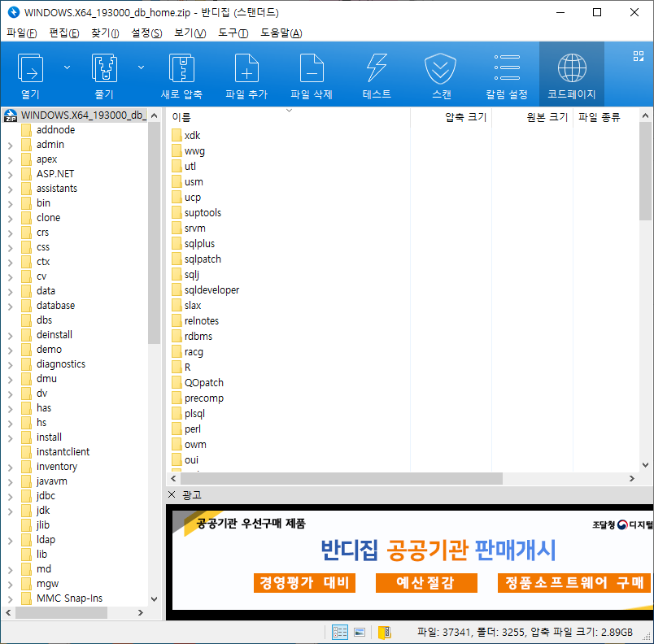Click the toolbar layout grid icon
Image resolution: width=654 pixels, height=644 pixels.
639,56
